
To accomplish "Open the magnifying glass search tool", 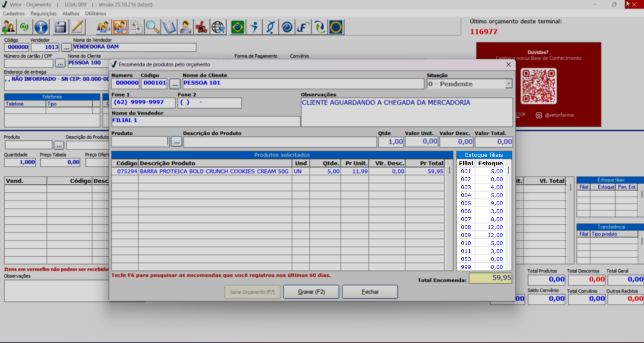I will pyautogui.click(x=152, y=27).
